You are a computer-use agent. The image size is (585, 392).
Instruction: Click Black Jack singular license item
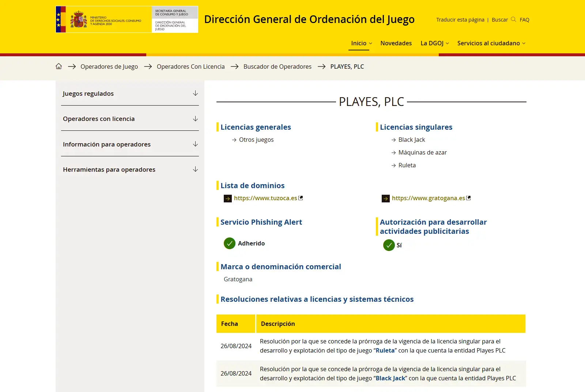(x=412, y=140)
